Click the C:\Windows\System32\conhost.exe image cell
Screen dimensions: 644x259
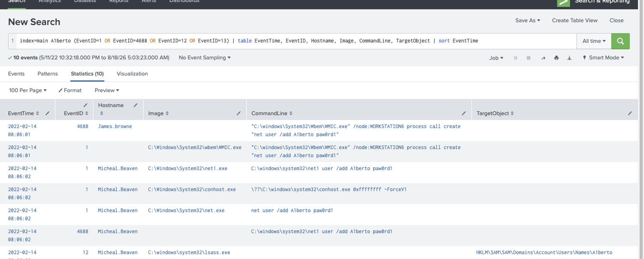coord(192,189)
